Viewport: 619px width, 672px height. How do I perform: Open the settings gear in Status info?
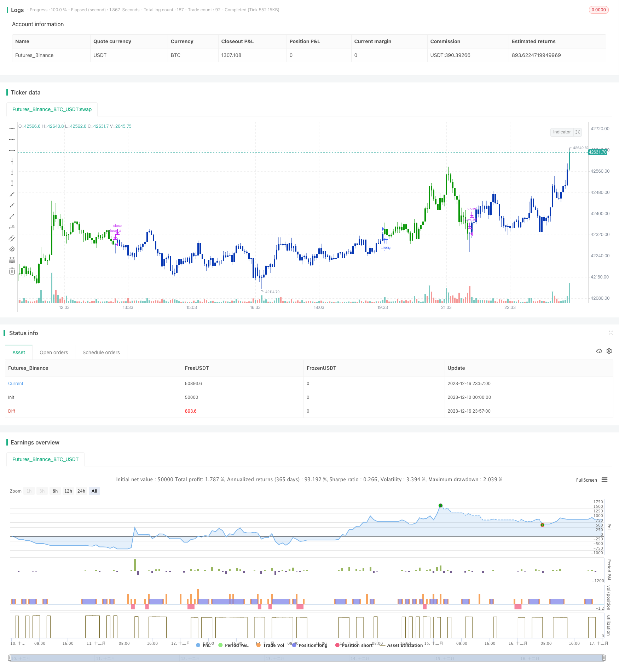pyautogui.click(x=609, y=351)
